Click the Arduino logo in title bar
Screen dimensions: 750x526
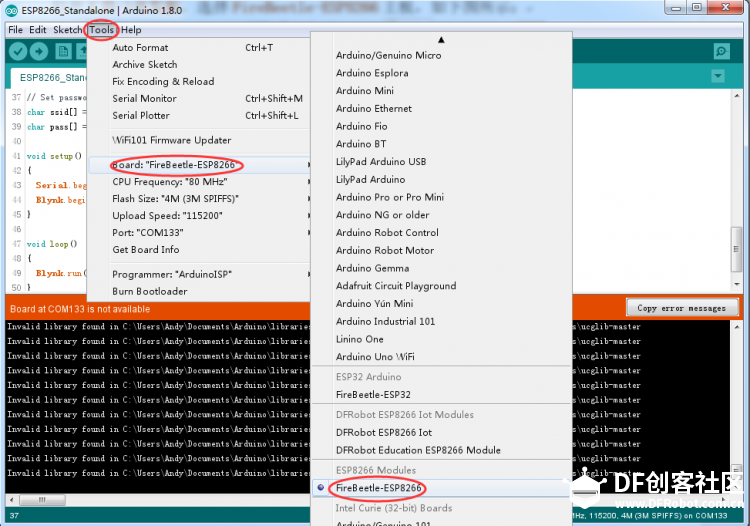coord(11,11)
